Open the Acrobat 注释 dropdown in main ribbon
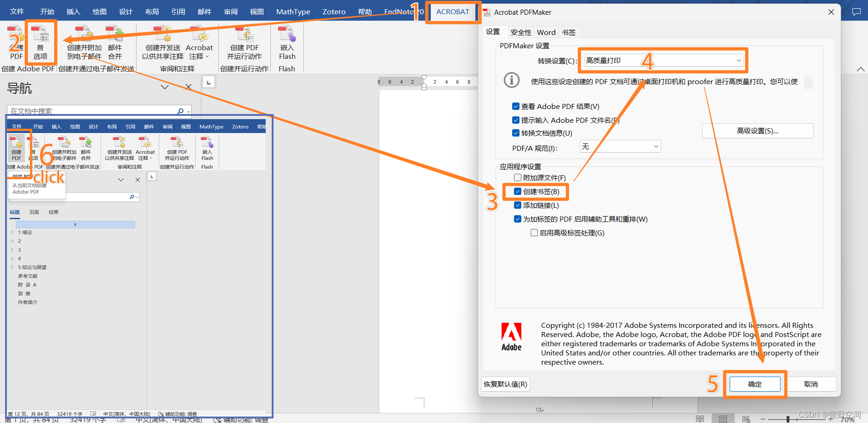Viewport: 868px width, 423px height. [199, 42]
